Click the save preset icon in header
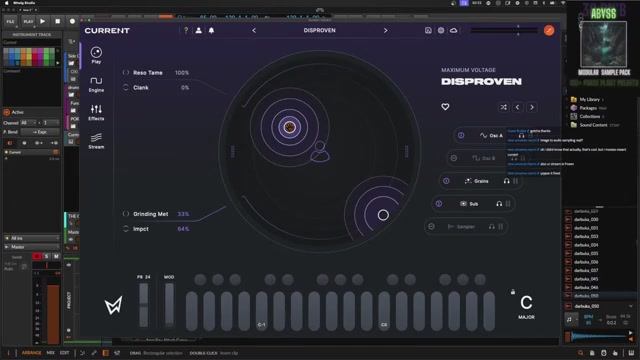This screenshot has width=640, height=360. pos(428,30)
